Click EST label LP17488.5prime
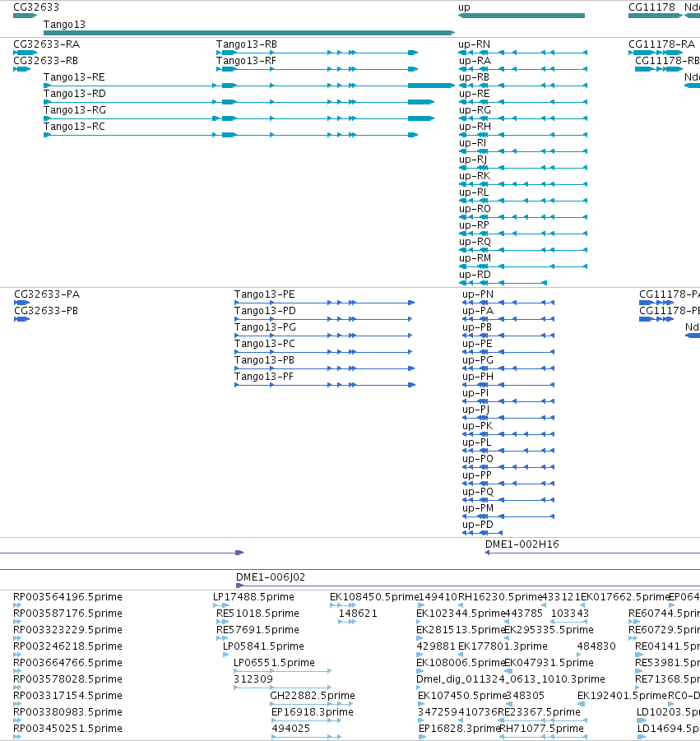The image size is (700, 741). point(253,597)
